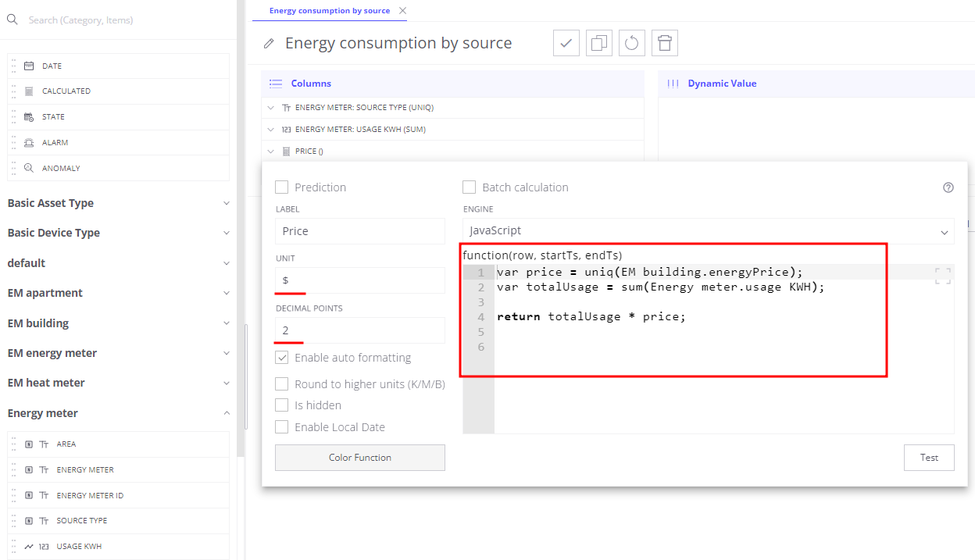Screen dimensions: 975x560
Task: Click the reset circular arrow icon
Action: (x=632, y=43)
